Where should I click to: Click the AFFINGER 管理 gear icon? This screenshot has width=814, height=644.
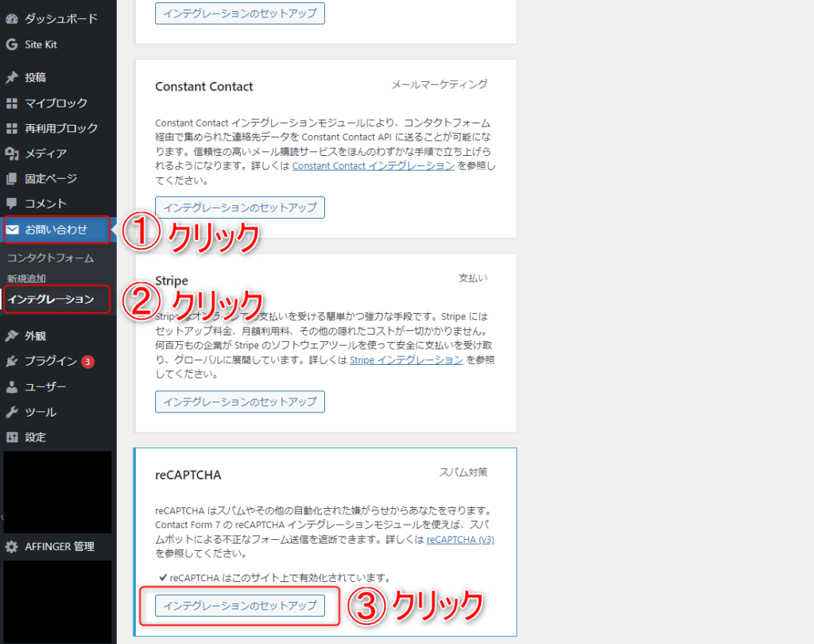click(11, 547)
